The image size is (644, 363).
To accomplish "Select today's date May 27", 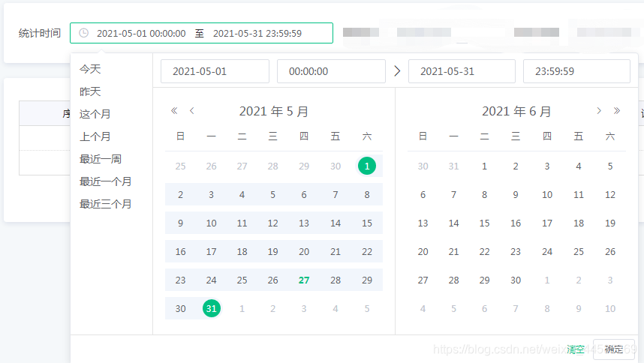I will click(x=304, y=280).
